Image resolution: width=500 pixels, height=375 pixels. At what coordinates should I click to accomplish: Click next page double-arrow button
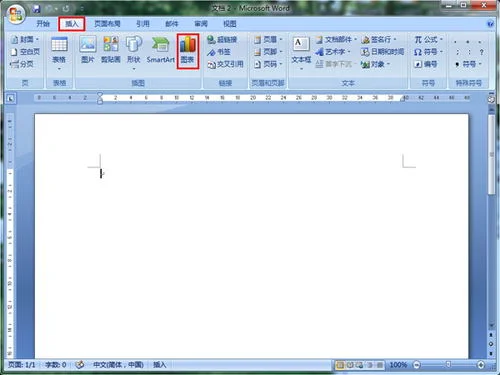491,353
